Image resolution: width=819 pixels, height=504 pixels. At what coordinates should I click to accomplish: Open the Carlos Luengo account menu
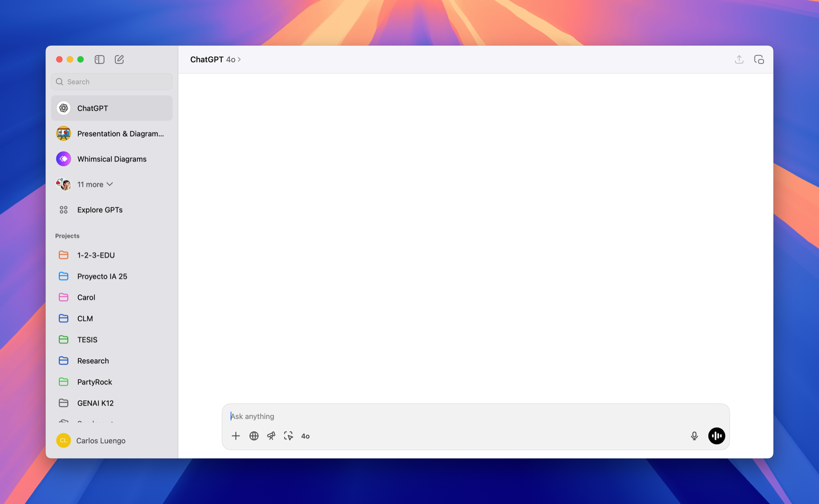(x=100, y=441)
